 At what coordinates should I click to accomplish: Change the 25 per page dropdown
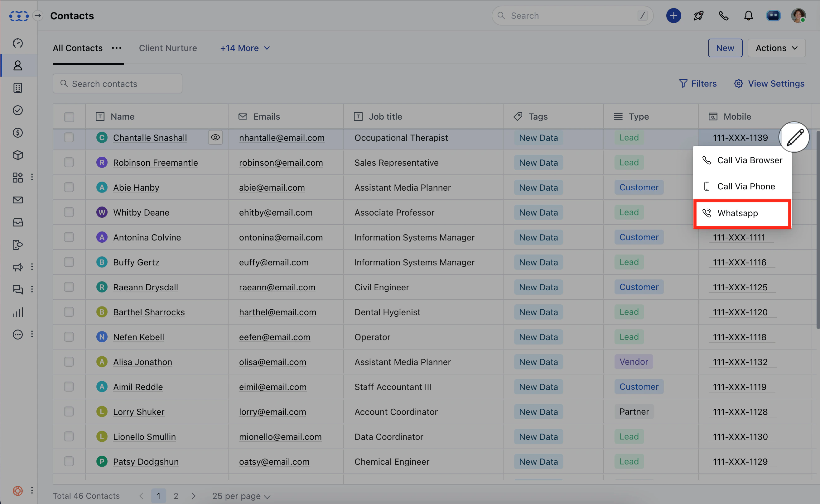point(241,496)
